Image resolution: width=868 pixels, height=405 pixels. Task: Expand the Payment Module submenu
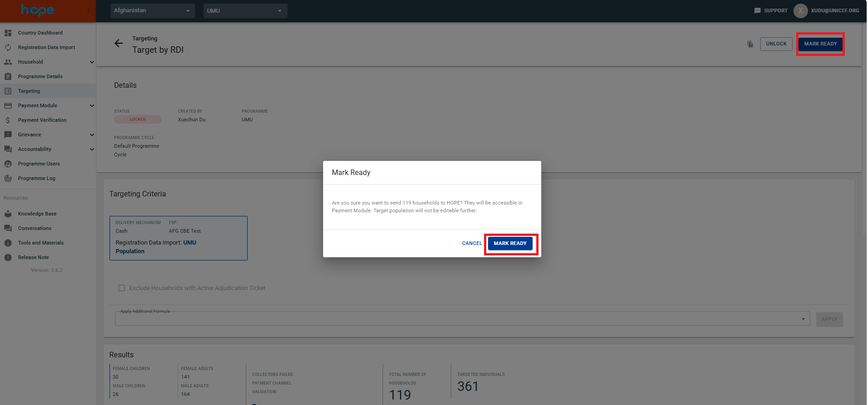(92, 105)
